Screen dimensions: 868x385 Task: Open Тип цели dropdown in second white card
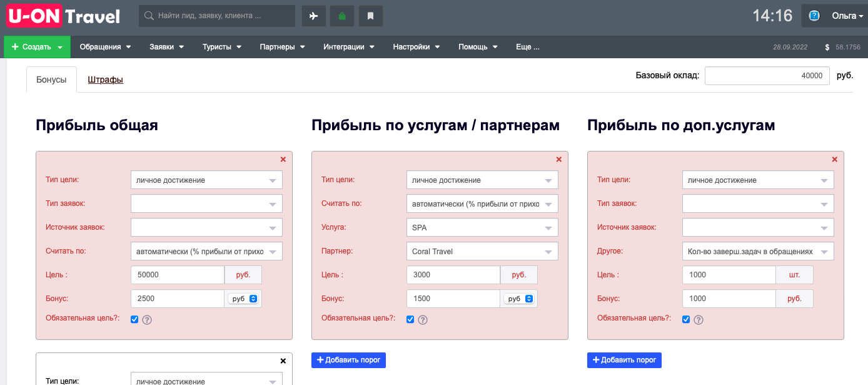pos(206,379)
